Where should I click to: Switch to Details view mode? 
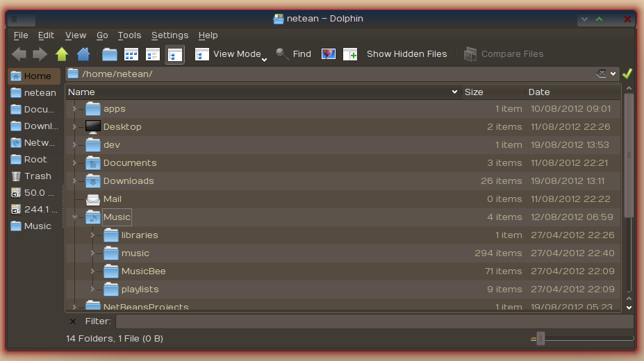click(x=174, y=55)
